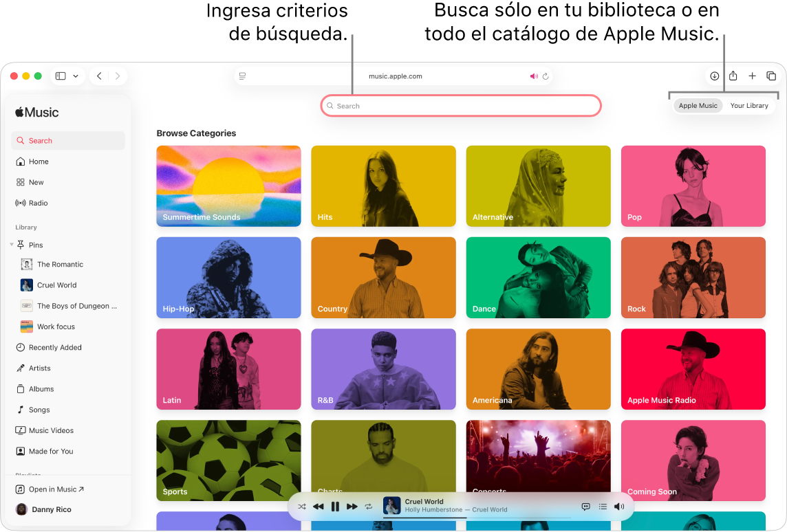Image resolution: width=787 pixels, height=532 pixels.
Task: Open Songs in the library
Action: click(x=67, y=410)
